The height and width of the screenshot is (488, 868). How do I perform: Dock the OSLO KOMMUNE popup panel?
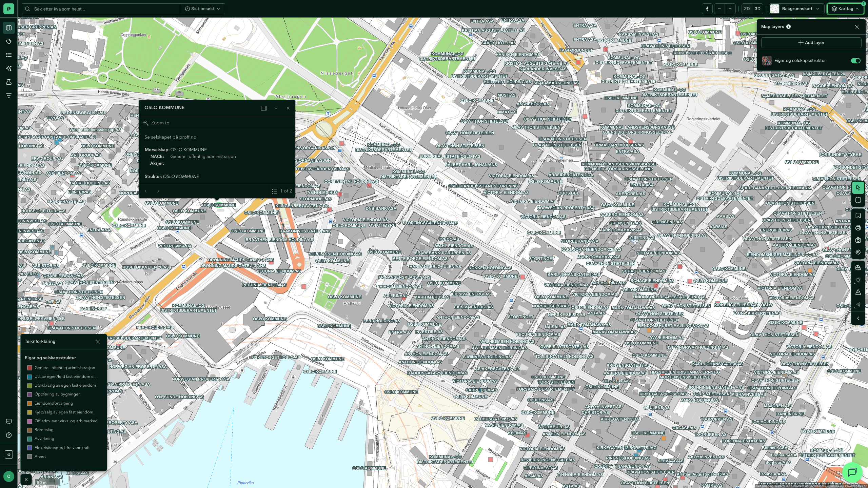point(264,108)
